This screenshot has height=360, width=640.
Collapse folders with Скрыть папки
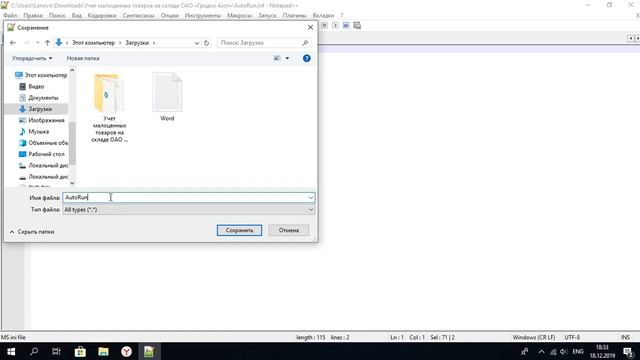click(32, 231)
